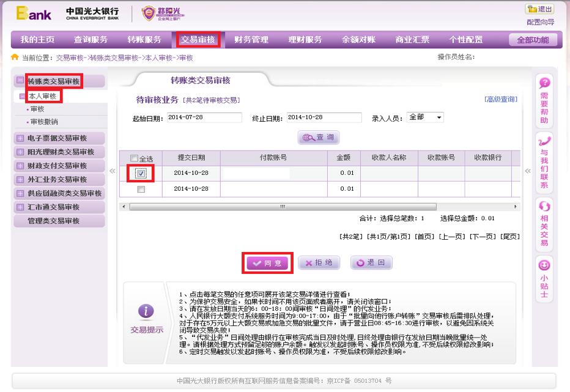This screenshot has height=392, width=570.
Task: Click the home icon beside 当前位置
Action: tap(13, 57)
